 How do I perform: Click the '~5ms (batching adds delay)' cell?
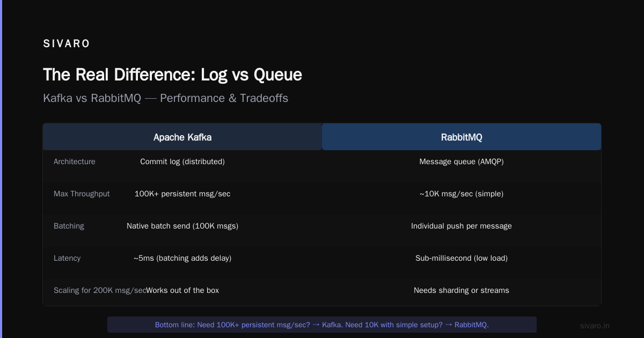[x=182, y=258]
